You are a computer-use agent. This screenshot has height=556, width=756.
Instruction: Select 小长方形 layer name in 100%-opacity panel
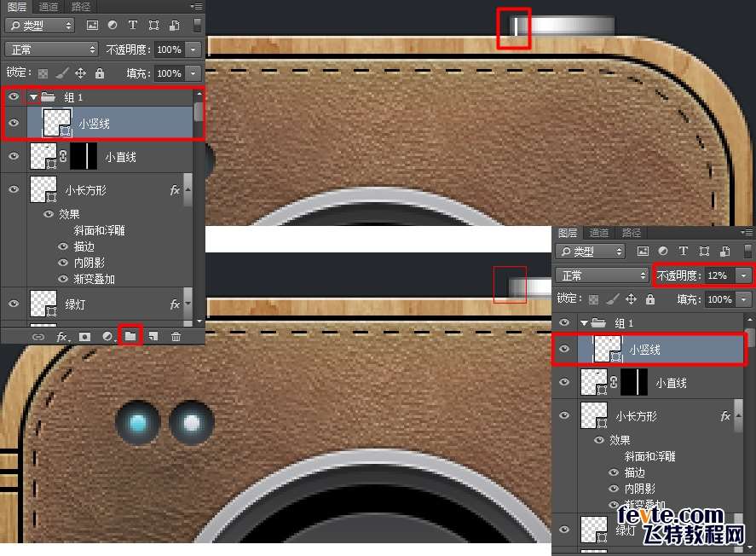86,190
